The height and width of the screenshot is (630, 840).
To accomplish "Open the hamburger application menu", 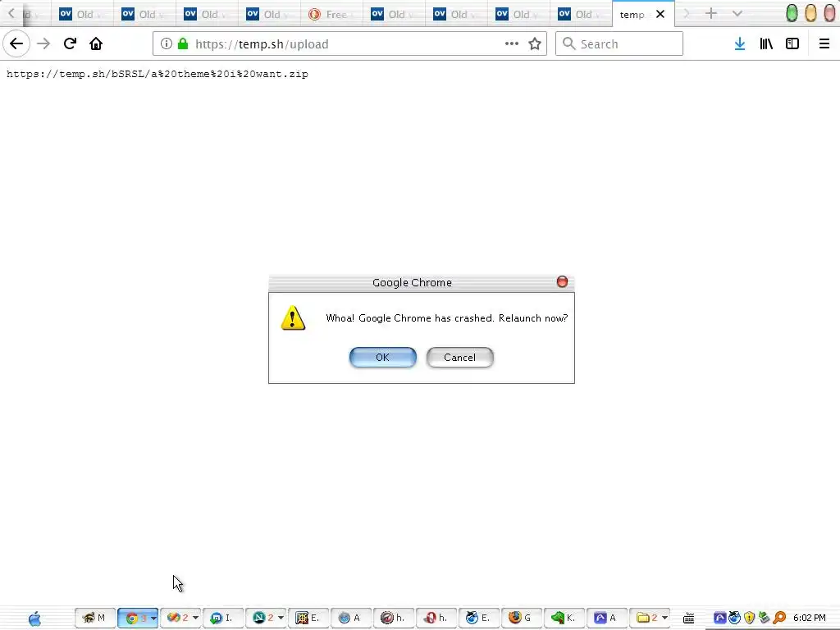I will click(824, 44).
